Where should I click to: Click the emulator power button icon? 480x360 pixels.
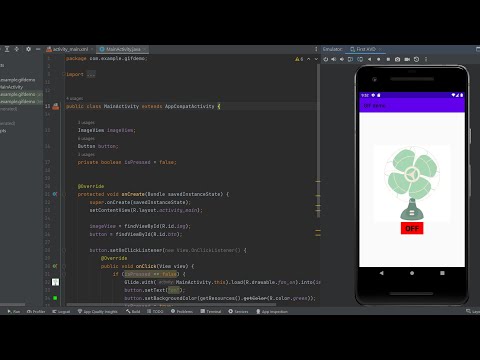tap(326, 59)
